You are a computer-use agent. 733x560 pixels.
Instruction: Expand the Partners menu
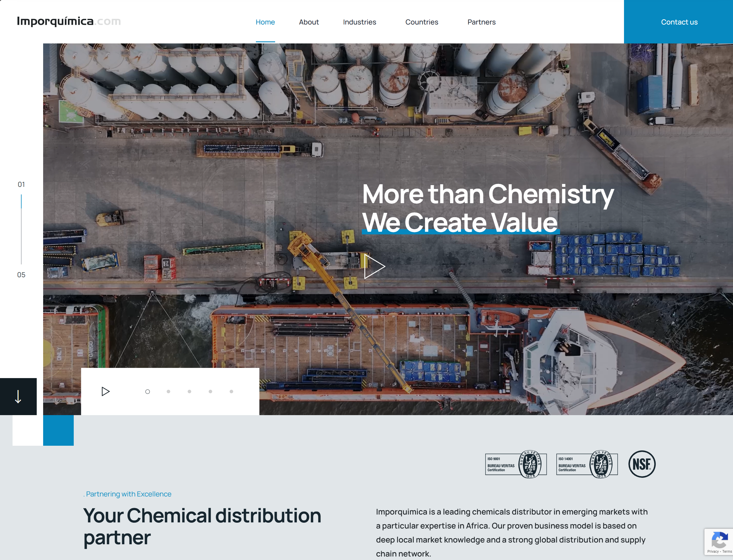coord(481,22)
